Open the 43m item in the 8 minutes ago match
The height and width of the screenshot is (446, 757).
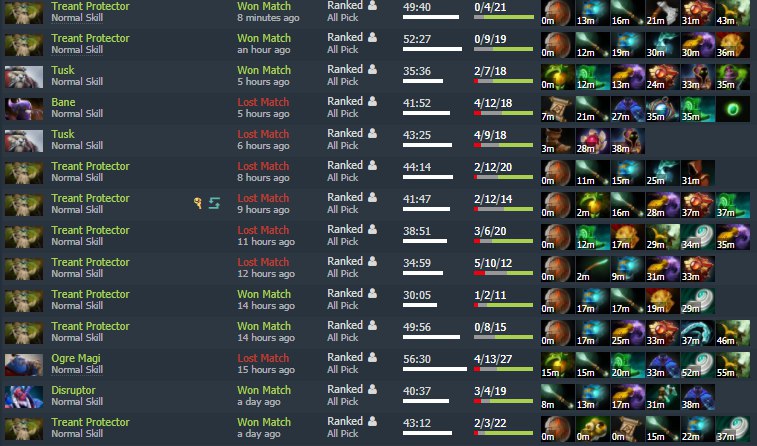pyautogui.click(x=733, y=13)
